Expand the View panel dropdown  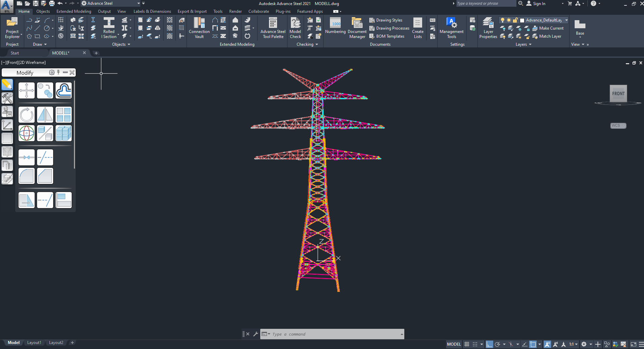pos(578,44)
